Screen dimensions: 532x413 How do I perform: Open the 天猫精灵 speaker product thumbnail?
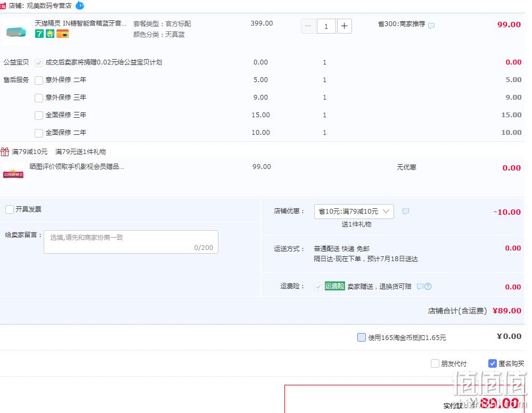coord(16,31)
